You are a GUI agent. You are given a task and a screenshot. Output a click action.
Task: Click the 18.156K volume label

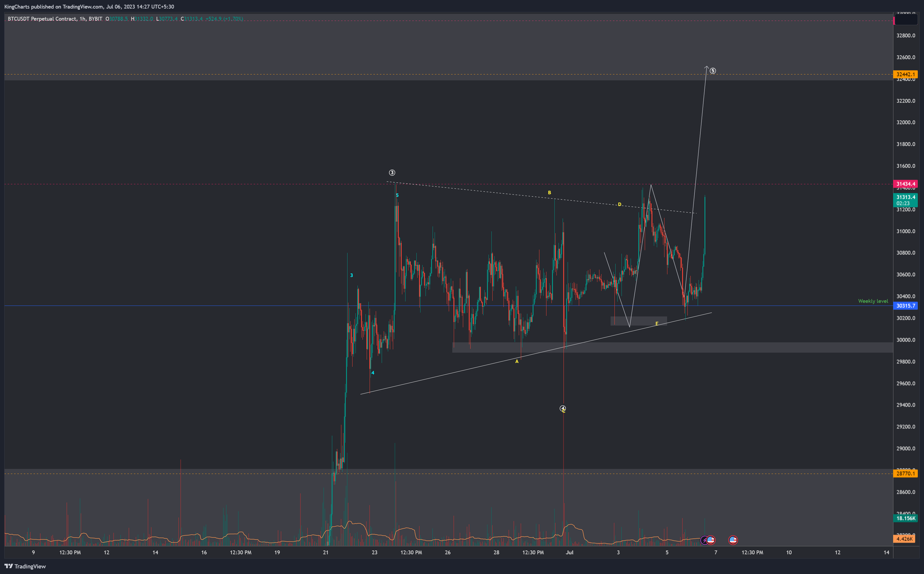point(906,518)
